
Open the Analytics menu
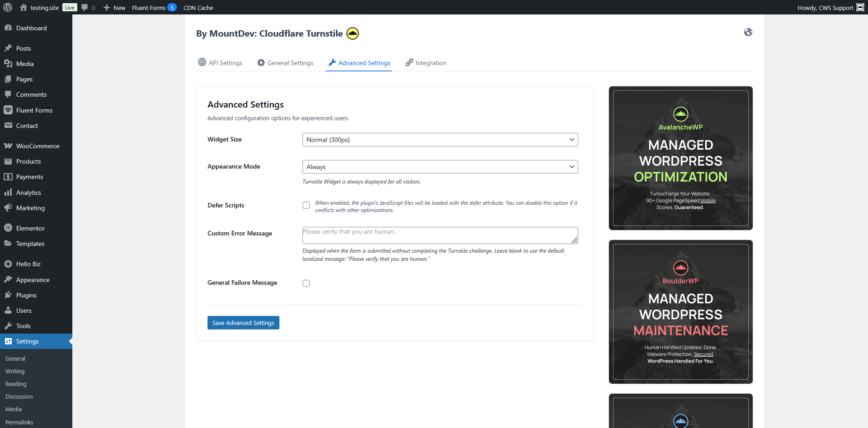(28, 192)
